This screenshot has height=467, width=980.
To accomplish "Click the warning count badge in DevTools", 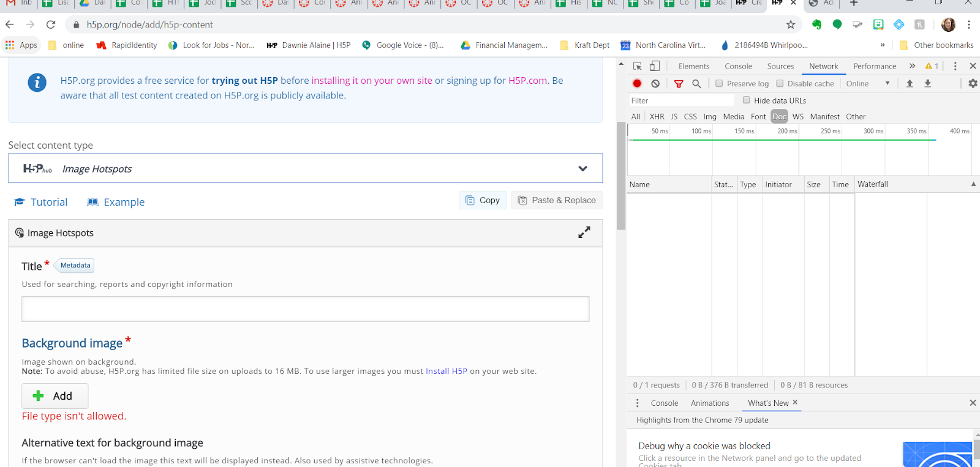I will point(932,66).
